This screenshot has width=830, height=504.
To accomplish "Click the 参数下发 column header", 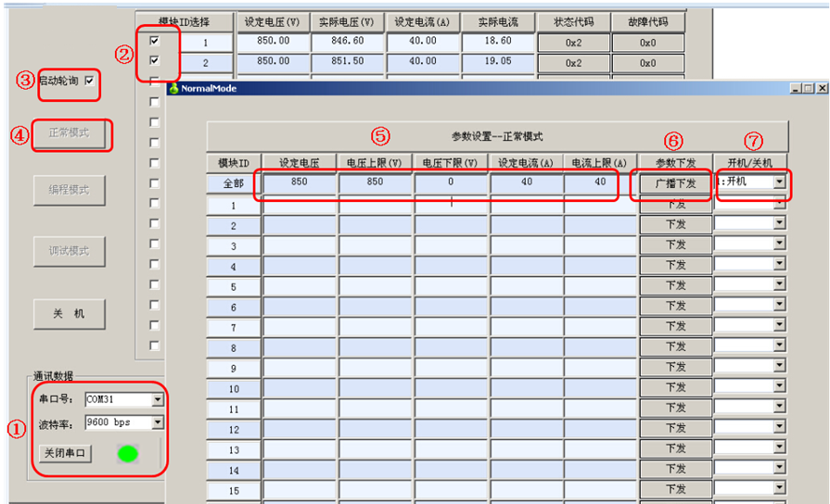I will click(675, 163).
